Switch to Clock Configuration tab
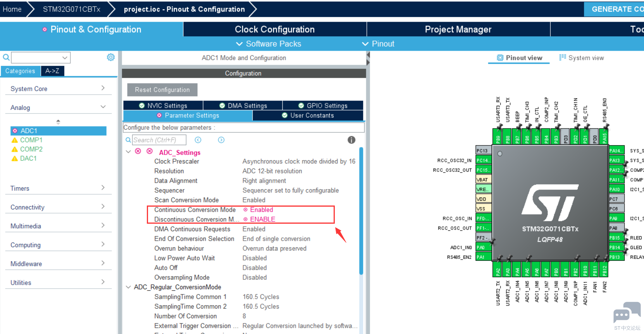Viewport: 644px width, 334px height. tap(274, 29)
